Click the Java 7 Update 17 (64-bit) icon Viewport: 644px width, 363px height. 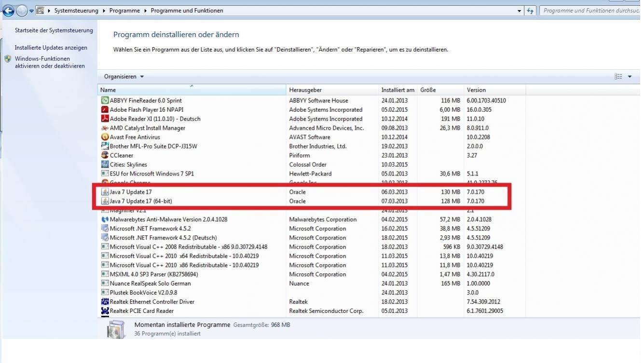tap(105, 201)
